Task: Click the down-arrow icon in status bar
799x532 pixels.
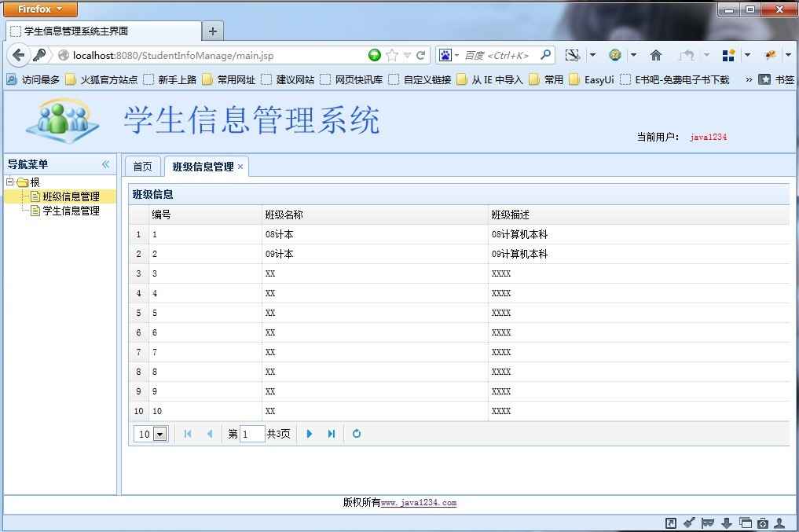Action: [x=727, y=523]
